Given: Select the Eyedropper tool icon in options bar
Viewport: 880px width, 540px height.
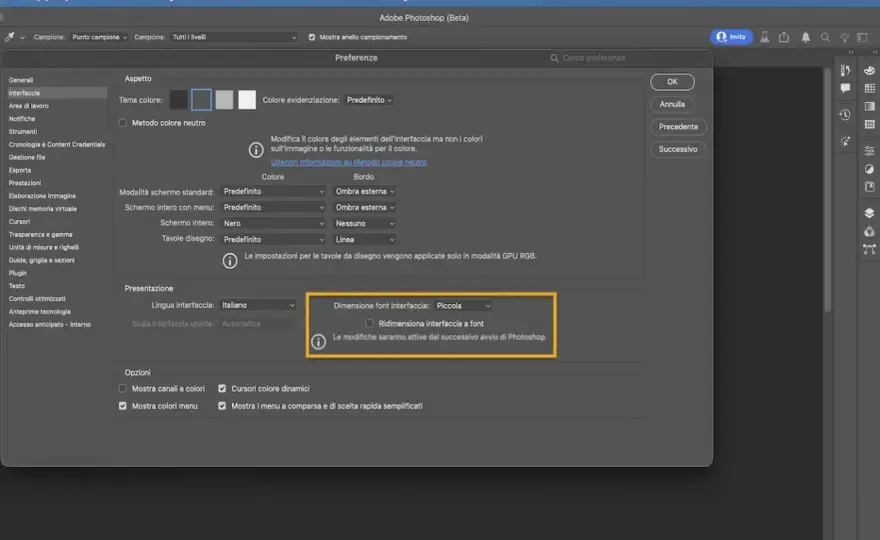Looking at the screenshot, I should [10, 37].
